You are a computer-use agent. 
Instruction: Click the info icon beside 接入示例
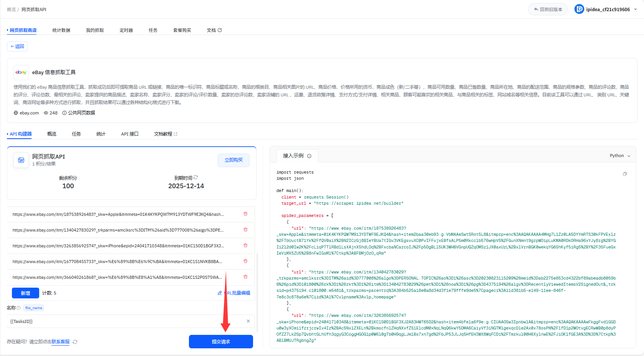pos(309,156)
